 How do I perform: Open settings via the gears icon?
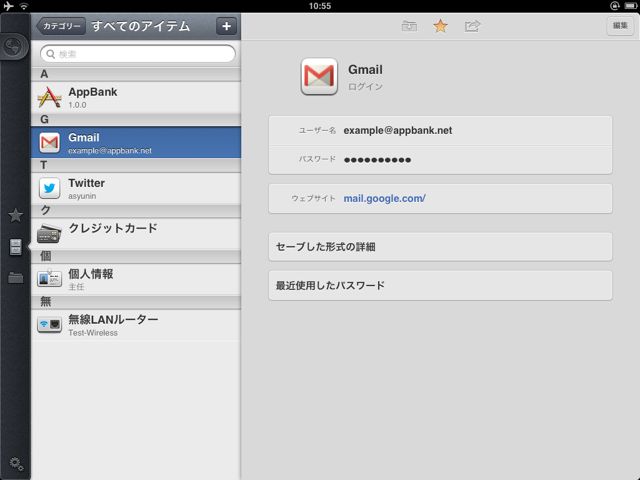pyautogui.click(x=16, y=464)
